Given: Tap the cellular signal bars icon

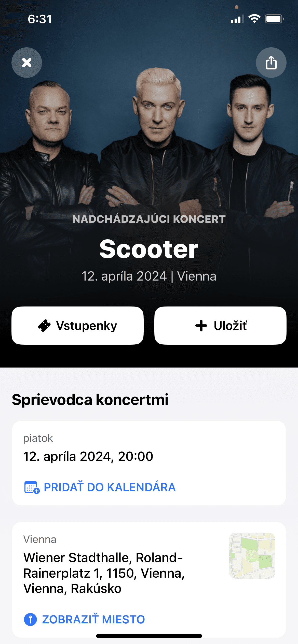Looking at the screenshot, I should pyautogui.click(x=237, y=19).
